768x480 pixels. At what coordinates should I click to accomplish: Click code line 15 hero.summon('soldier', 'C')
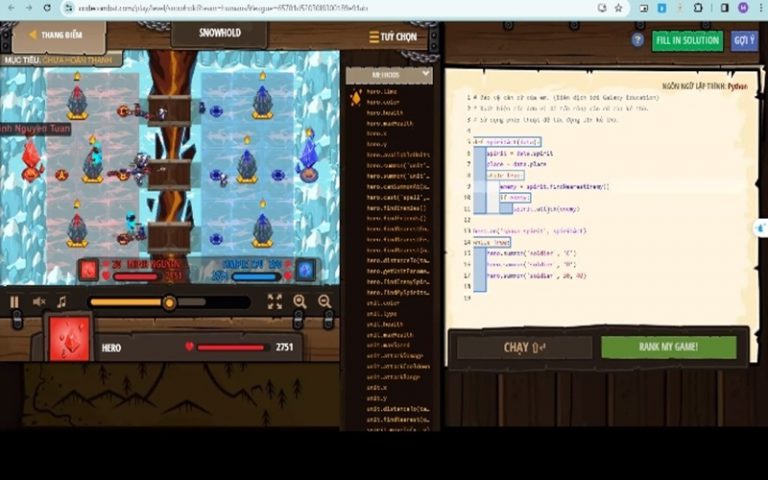[x=531, y=253]
